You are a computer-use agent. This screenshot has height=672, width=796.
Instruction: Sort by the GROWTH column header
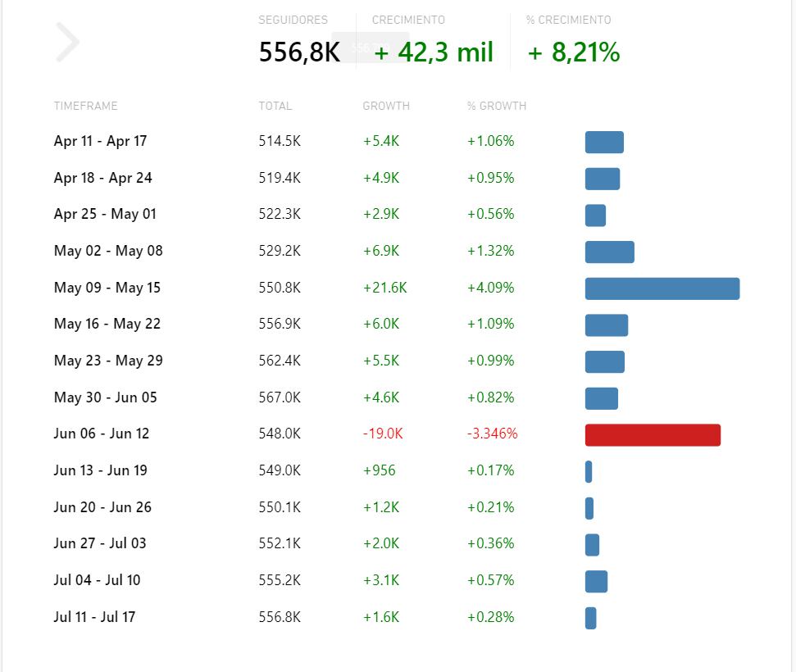(x=386, y=106)
